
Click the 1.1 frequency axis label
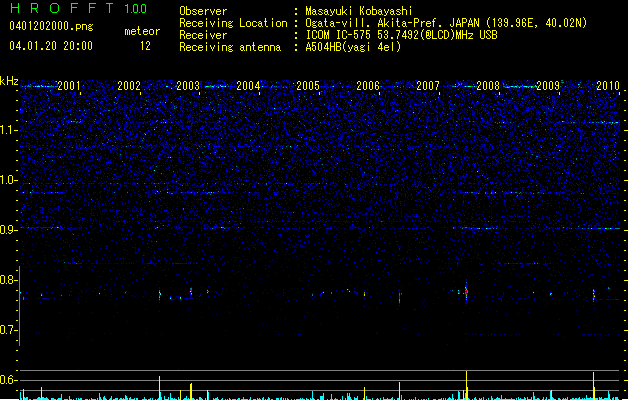(8, 130)
